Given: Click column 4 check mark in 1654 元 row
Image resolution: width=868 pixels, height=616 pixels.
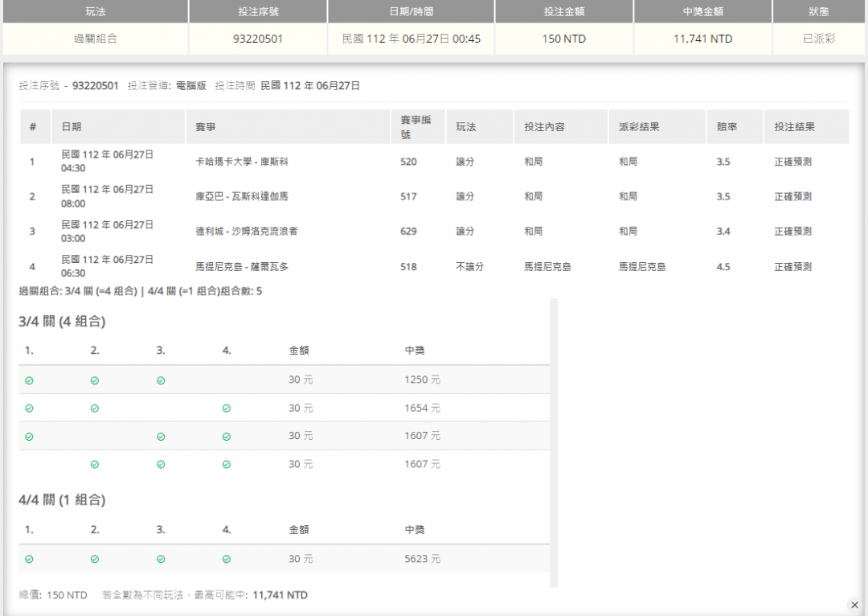Looking at the screenshot, I should click(x=227, y=409).
